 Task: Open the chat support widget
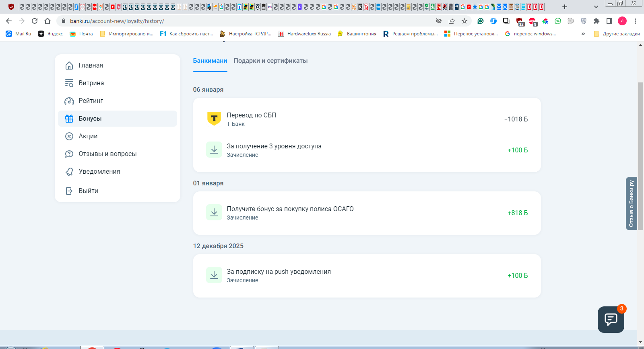click(611, 320)
